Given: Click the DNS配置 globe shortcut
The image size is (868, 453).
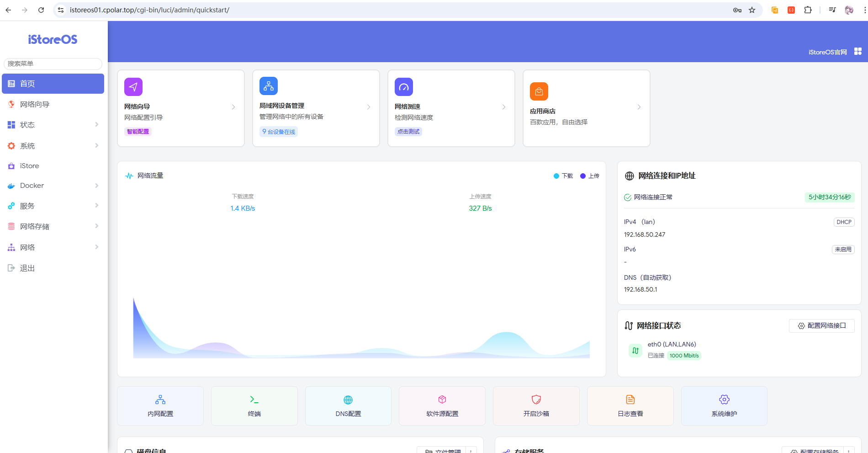Looking at the screenshot, I should [x=348, y=406].
